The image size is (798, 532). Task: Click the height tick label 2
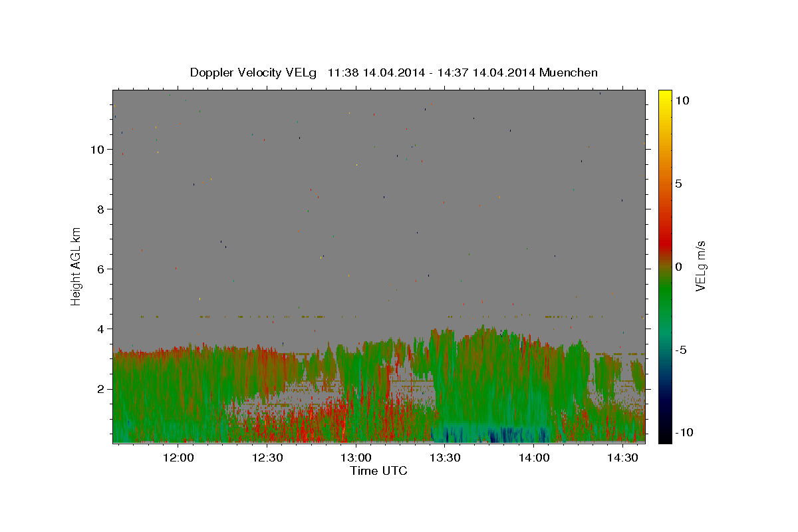(x=101, y=388)
